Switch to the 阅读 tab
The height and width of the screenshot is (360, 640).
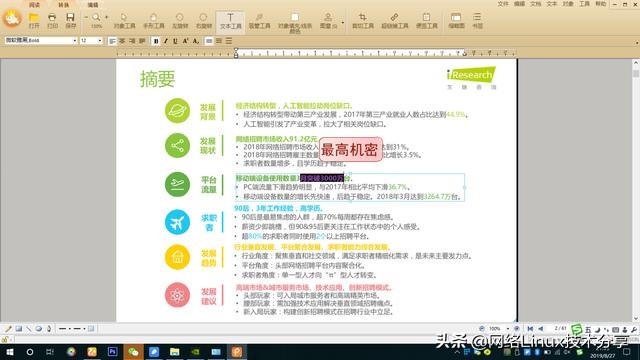[34, 4]
